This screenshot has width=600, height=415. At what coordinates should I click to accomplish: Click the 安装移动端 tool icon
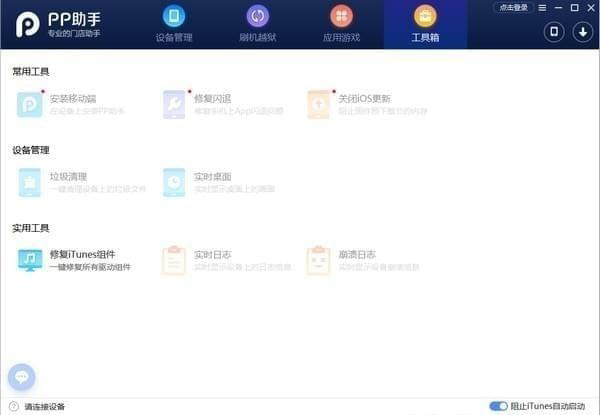coord(30,104)
